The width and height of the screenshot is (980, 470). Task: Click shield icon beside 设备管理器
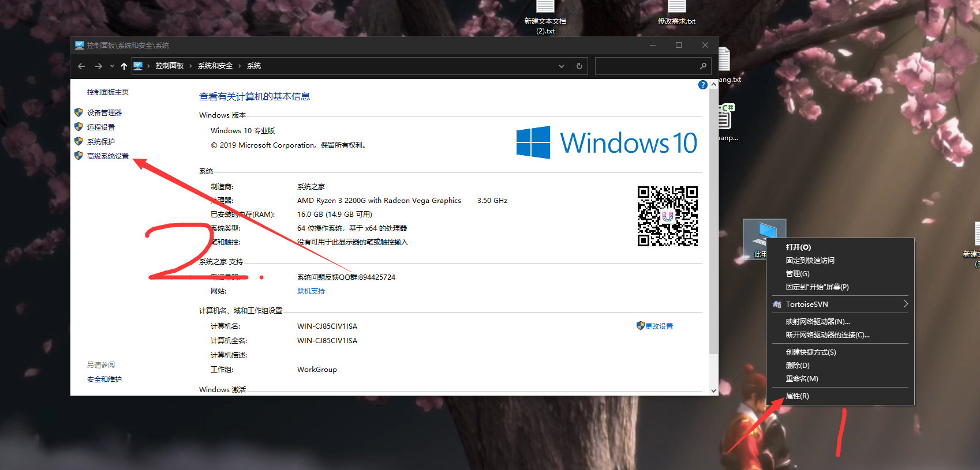point(78,112)
